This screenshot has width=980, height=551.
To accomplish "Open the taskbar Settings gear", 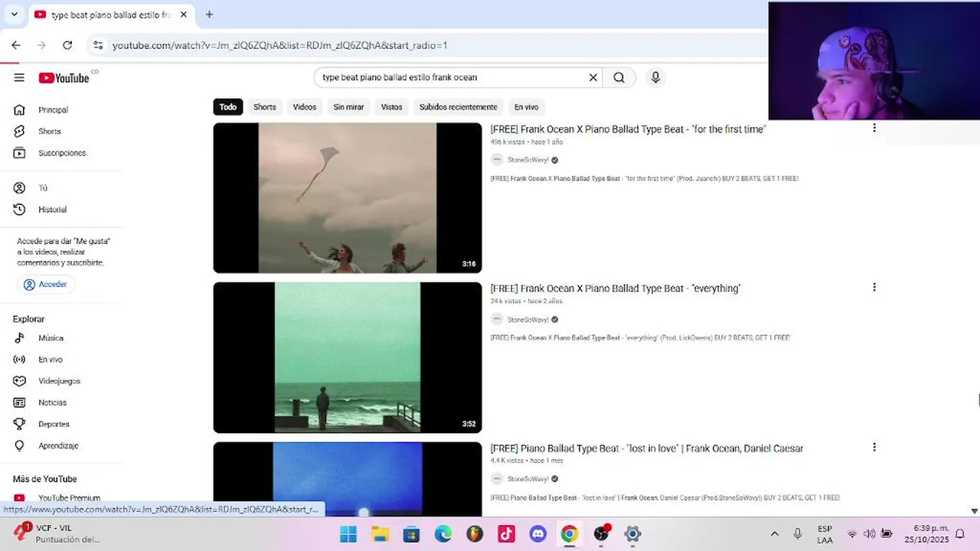I will tap(632, 533).
